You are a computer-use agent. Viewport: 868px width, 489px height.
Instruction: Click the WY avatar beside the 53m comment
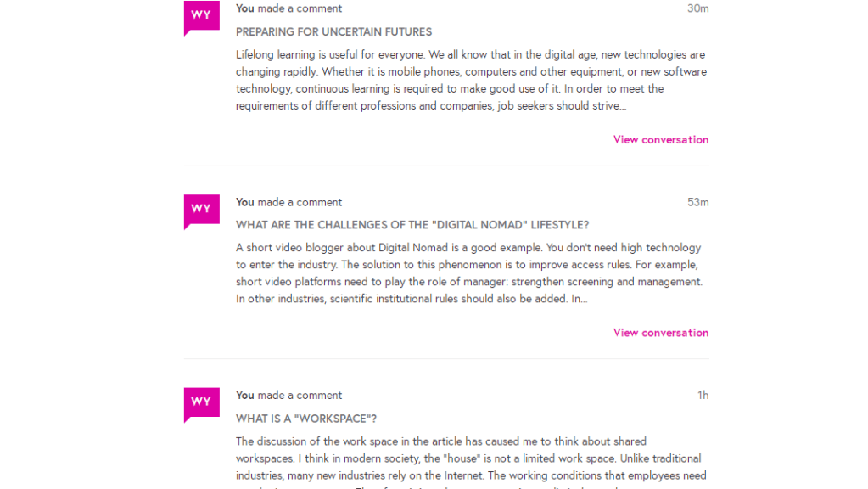click(201, 209)
